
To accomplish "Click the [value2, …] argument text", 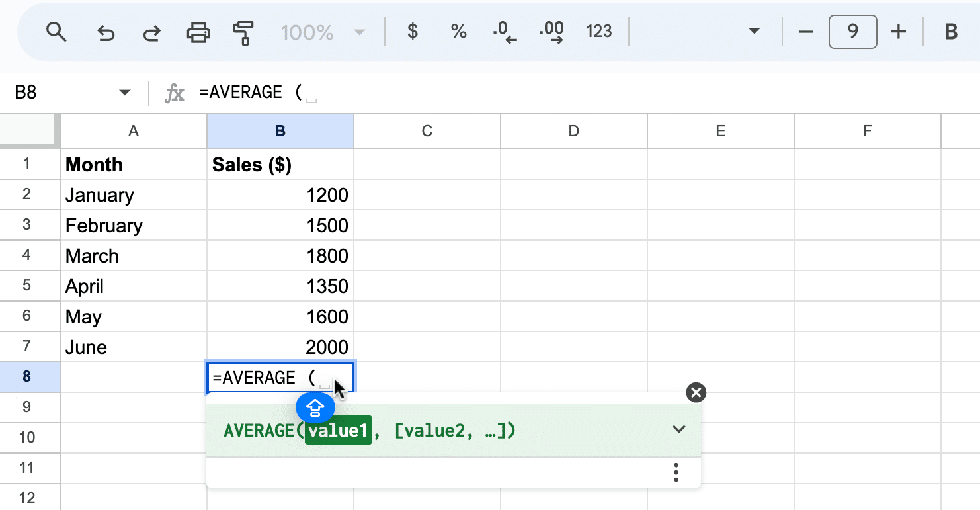I will click(450, 431).
